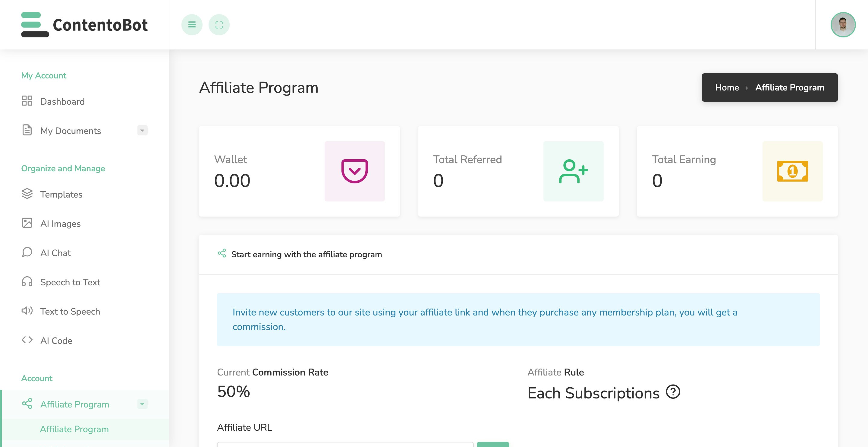The image size is (868, 447).
Task: Click Text to Speech speaker icon
Action: (27, 310)
